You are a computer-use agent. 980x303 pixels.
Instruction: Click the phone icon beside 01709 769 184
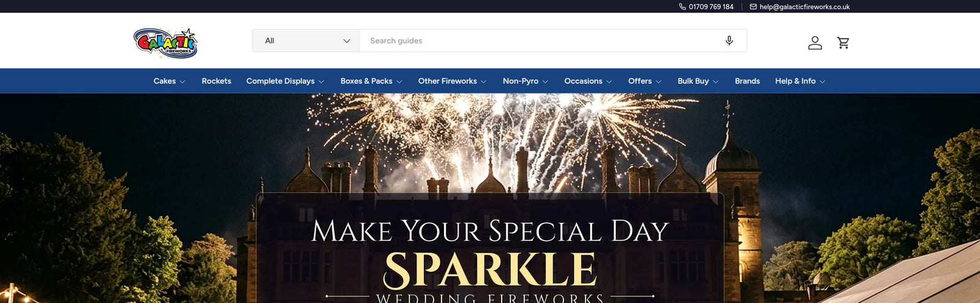point(682,7)
